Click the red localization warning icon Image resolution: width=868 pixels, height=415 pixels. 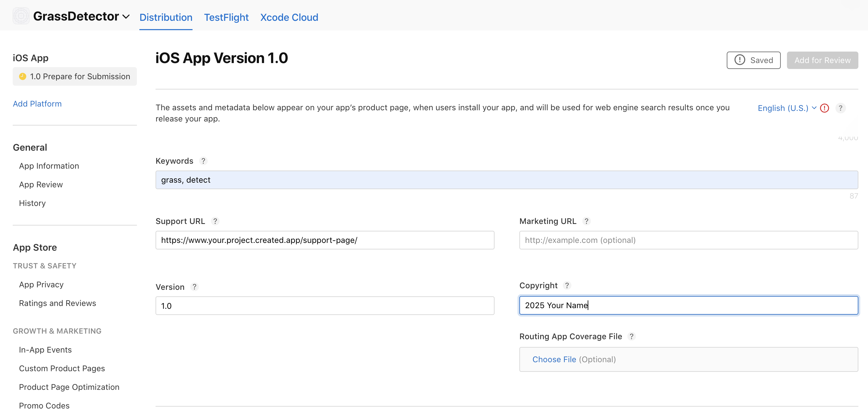tap(825, 108)
